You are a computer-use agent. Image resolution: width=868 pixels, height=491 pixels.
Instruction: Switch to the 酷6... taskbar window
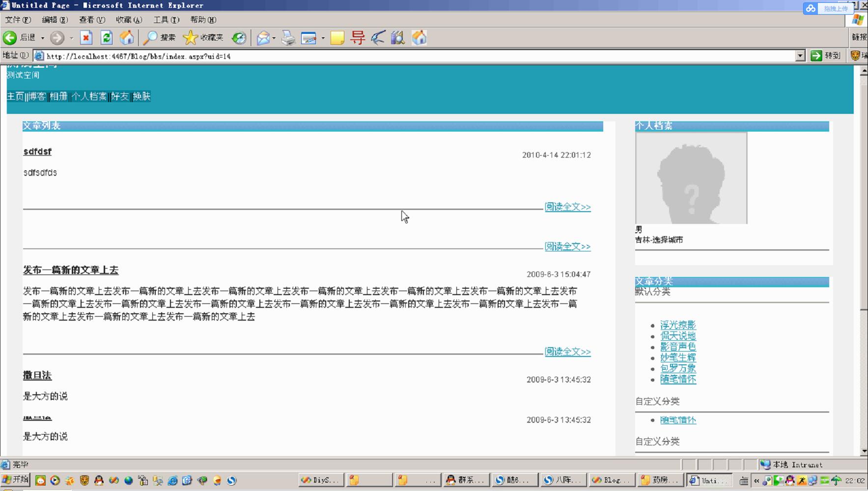[514, 480]
